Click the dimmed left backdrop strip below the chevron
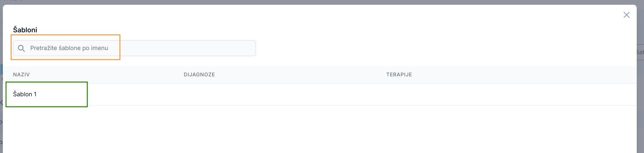Image resolution: width=644 pixels, height=153 pixels. click(1, 133)
